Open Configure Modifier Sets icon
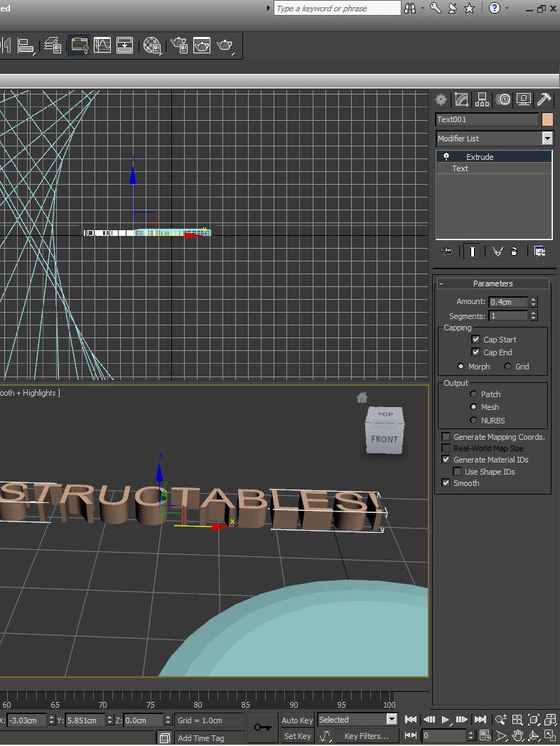560x746 pixels. (x=539, y=252)
